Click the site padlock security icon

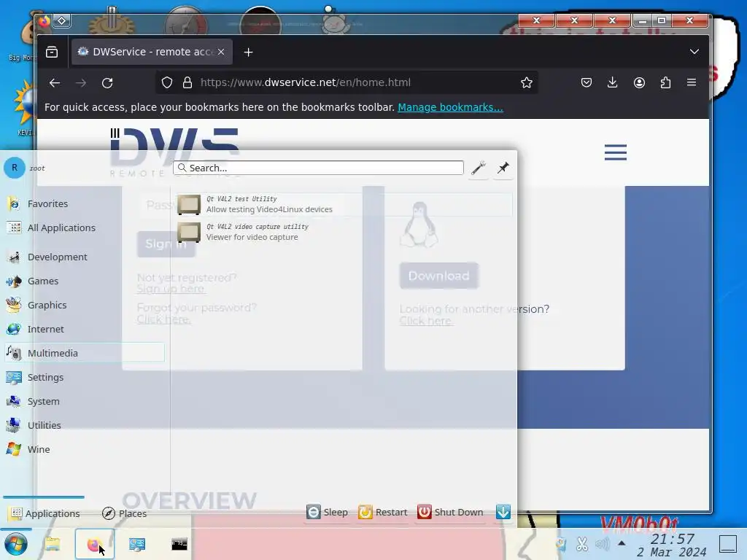point(187,83)
